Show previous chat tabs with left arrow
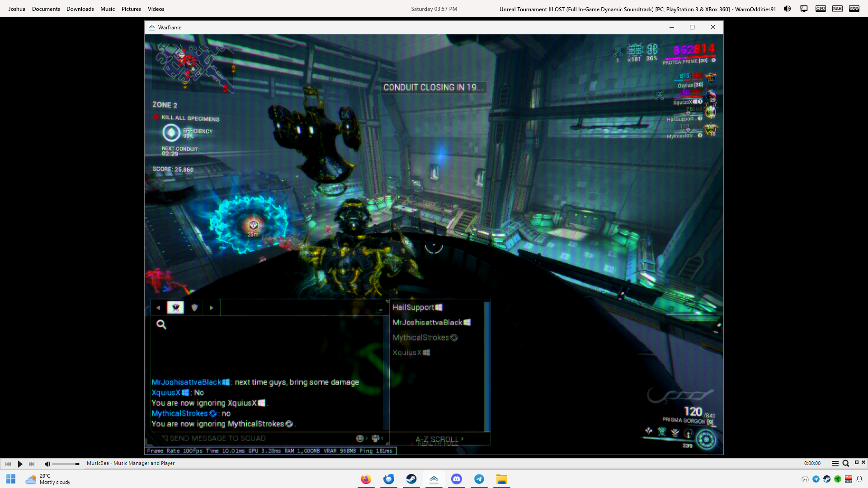This screenshot has height=488, width=868. click(x=158, y=308)
